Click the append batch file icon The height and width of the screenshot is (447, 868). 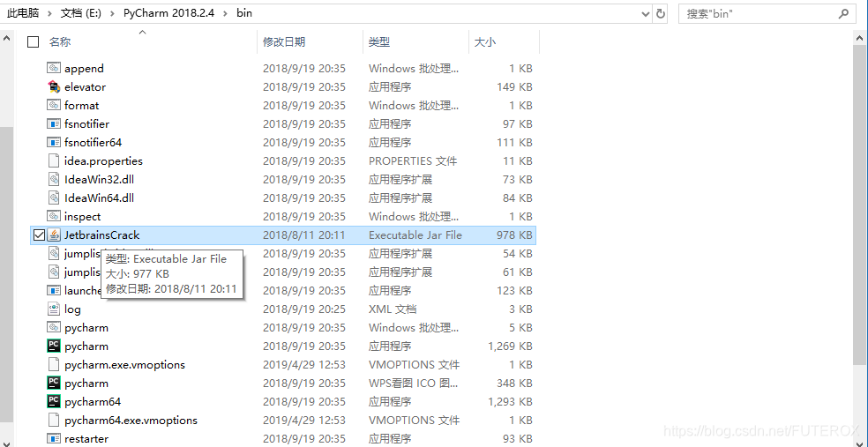coord(54,68)
